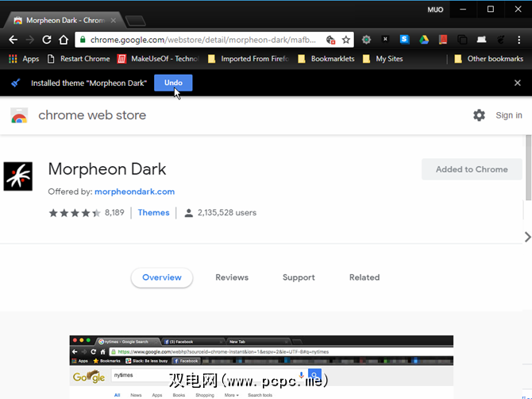Open the Skype extension icon

[404, 40]
